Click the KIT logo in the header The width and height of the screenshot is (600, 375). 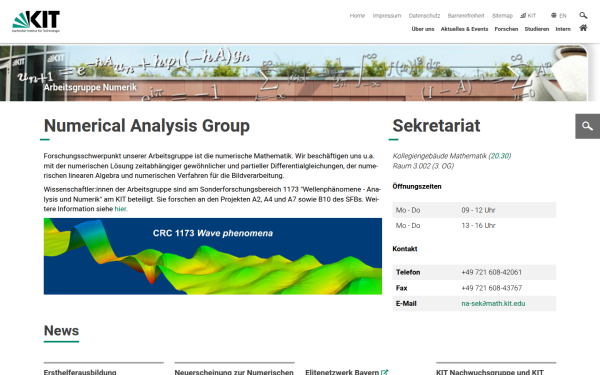(x=36, y=21)
